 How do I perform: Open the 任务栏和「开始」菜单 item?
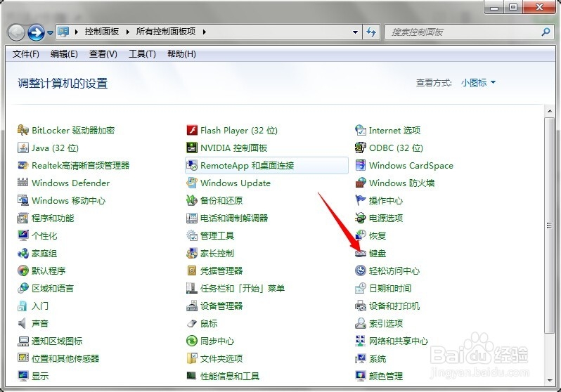pos(236,288)
